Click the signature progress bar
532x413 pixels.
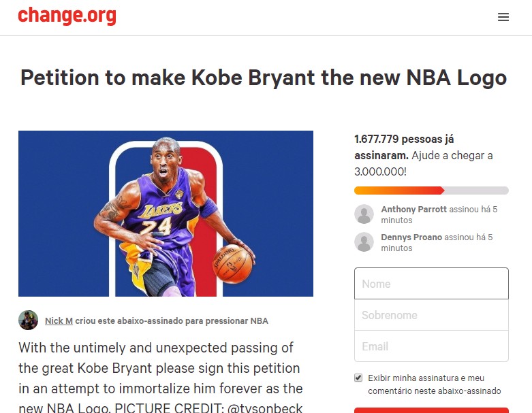(431, 191)
